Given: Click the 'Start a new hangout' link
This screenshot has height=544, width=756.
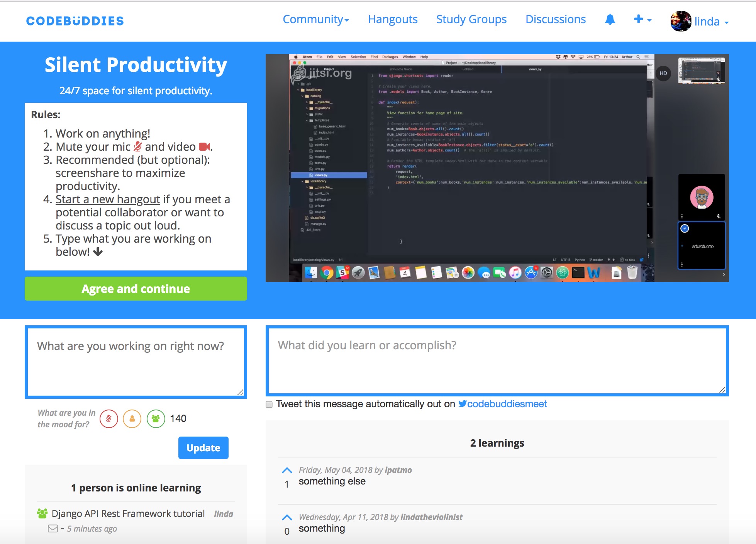Looking at the screenshot, I should coord(108,199).
